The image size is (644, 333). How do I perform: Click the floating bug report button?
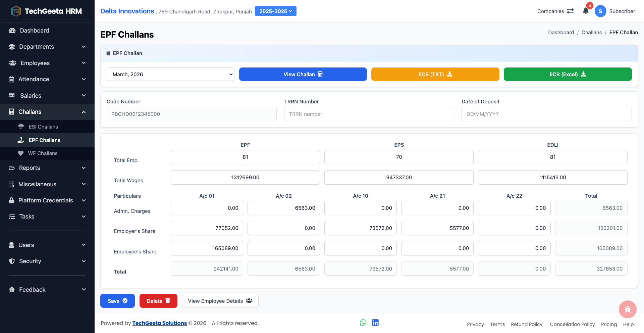[628, 309]
